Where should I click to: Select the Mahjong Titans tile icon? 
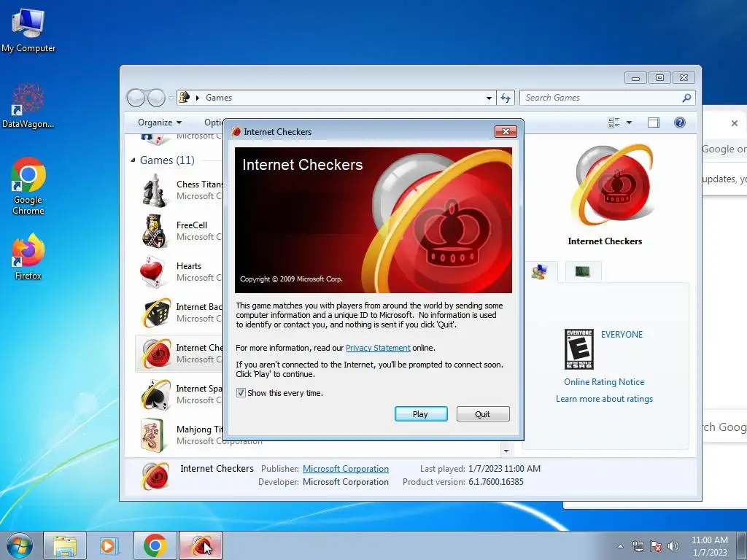click(x=152, y=435)
